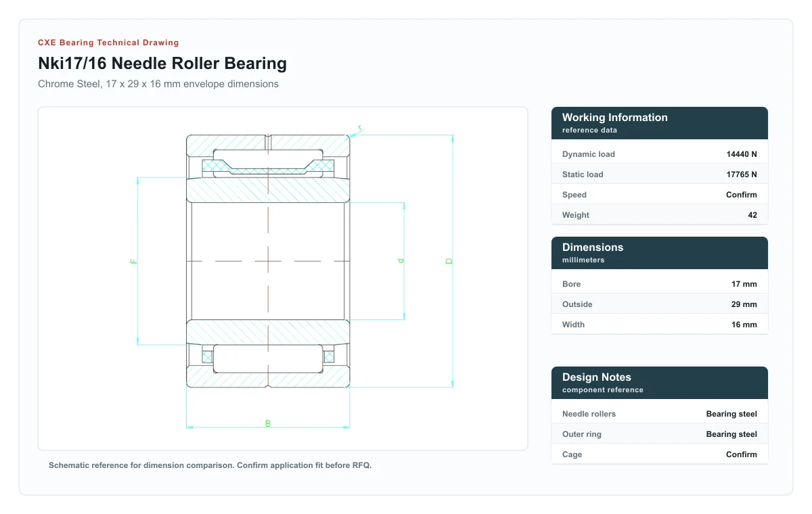Click the Cage 'Confirm' value
This screenshot has height=514, width=812.
[742, 454]
